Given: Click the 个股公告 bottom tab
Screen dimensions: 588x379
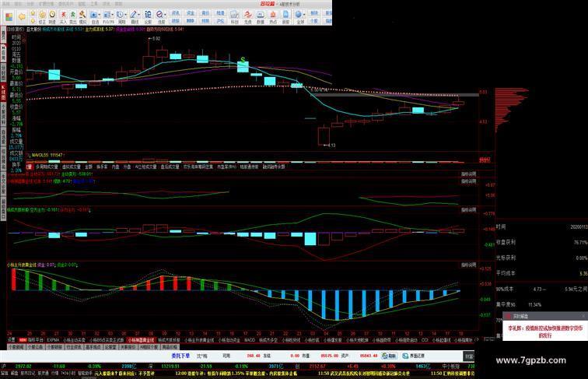Looking at the screenshot, I should 36,347.
